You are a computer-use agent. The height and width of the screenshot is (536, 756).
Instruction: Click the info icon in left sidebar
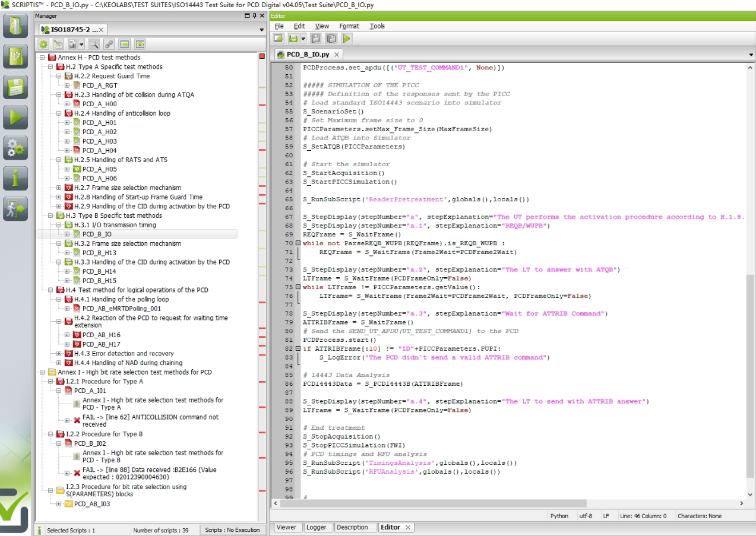pyautogui.click(x=15, y=178)
